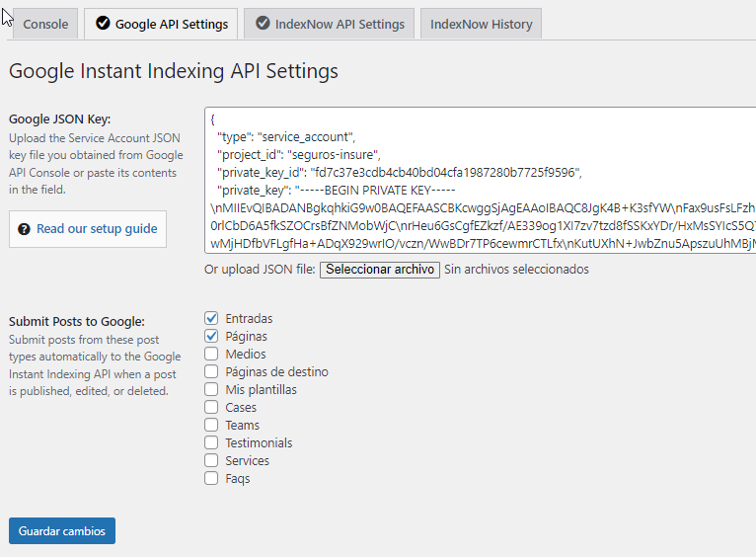Uncheck the Páginas checkbox
The image size is (756, 557).
[211, 336]
